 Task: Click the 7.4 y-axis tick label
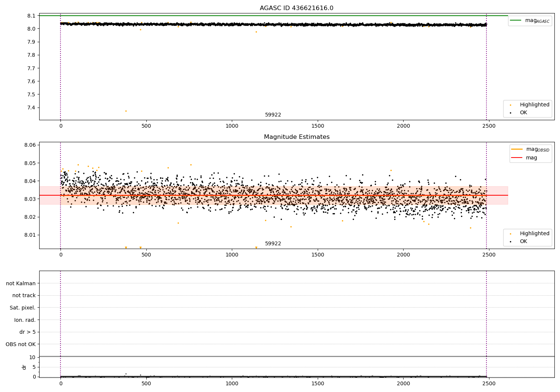(x=32, y=108)
